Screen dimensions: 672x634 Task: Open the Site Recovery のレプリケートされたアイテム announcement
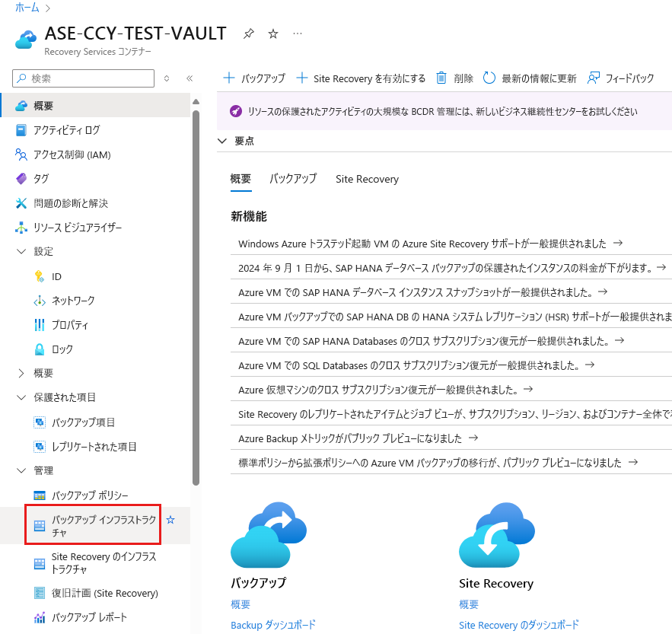point(454,415)
